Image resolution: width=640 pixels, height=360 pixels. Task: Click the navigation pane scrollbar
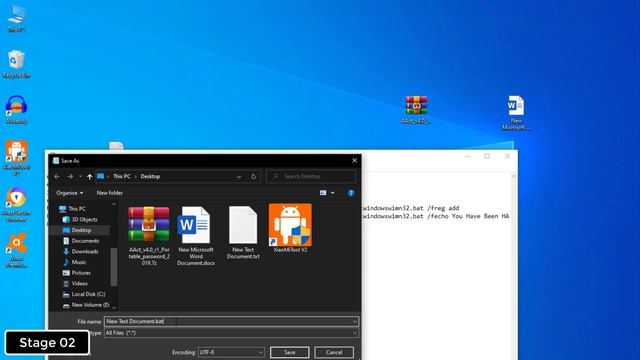(x=114, y=267)
